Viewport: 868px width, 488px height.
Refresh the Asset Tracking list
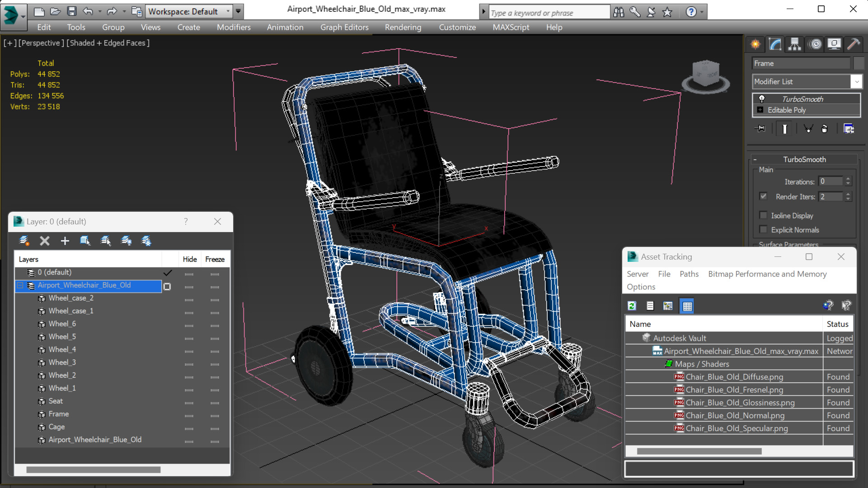coord(632,306)
